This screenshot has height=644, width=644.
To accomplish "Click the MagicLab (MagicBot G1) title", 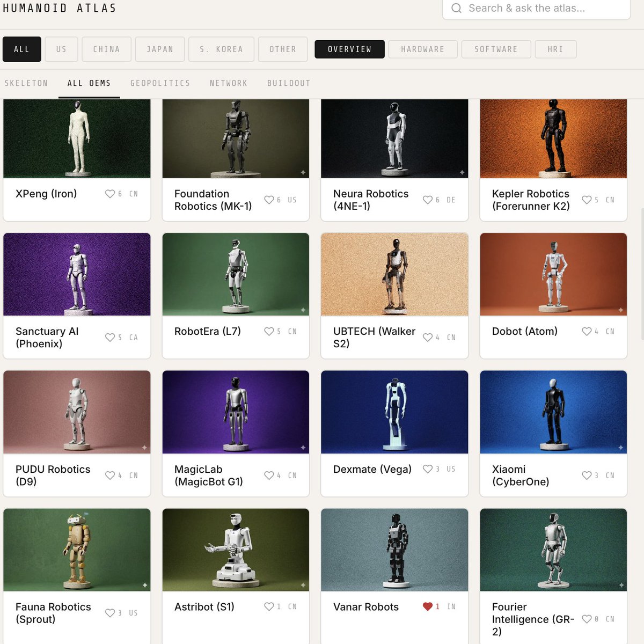I will point(209,475).
